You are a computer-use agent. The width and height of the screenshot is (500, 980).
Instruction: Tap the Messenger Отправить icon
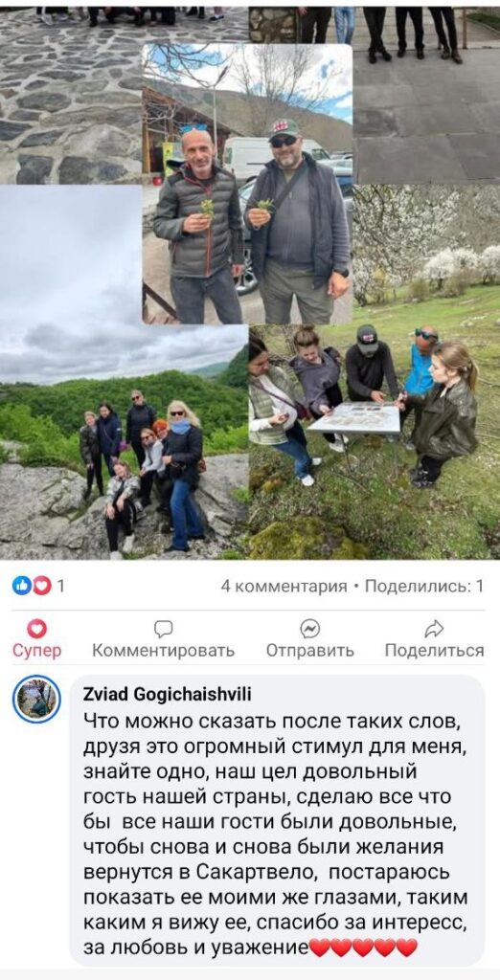tap(309, 628)
